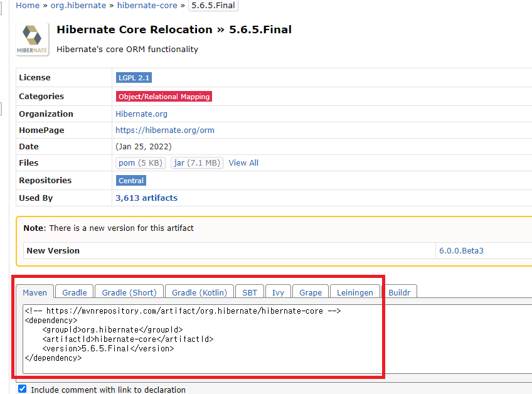
Task: Switch to the Gradle (Short) tab
Action: tap(129, 292)
